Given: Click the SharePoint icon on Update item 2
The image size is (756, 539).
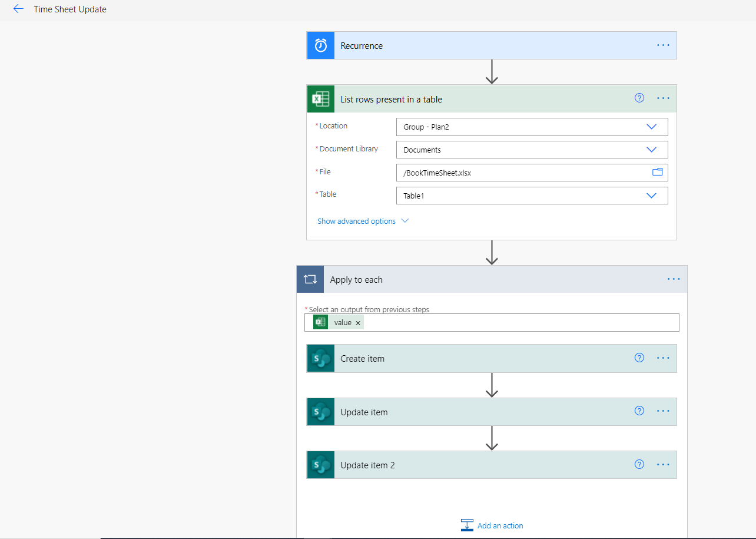Looking at the screenshot, I should [x=321, y=465].
